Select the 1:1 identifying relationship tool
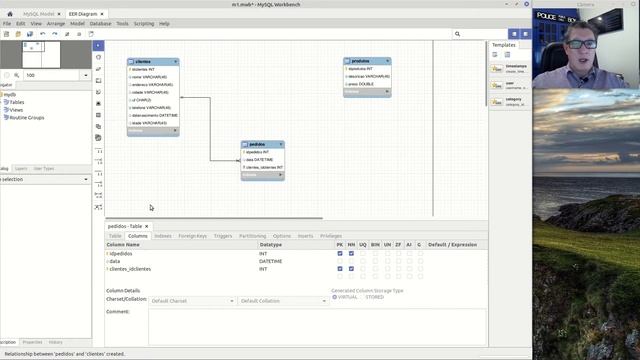 tap(98, 173)
